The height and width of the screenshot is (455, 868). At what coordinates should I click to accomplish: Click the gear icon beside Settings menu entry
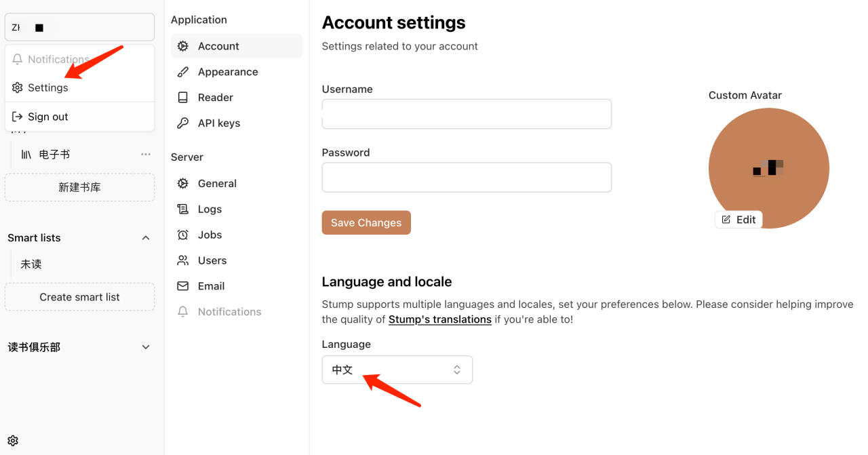[18, 87]
